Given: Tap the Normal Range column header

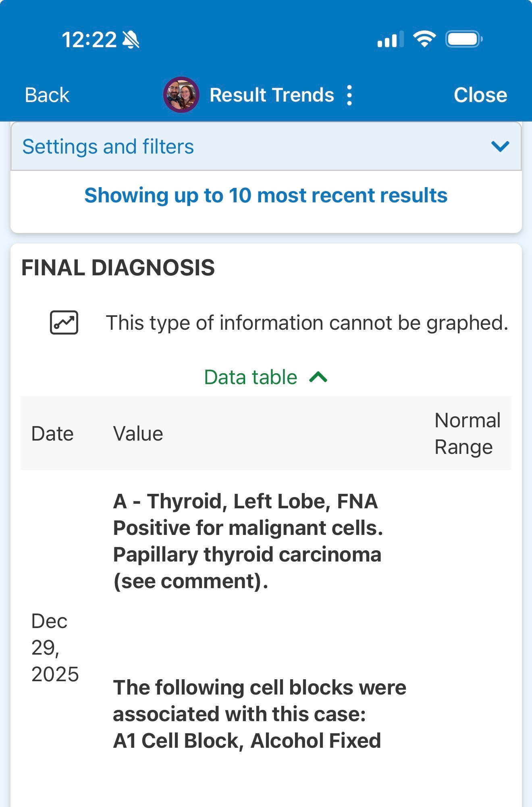Looking at the screenshot, I should pos(467,434).
